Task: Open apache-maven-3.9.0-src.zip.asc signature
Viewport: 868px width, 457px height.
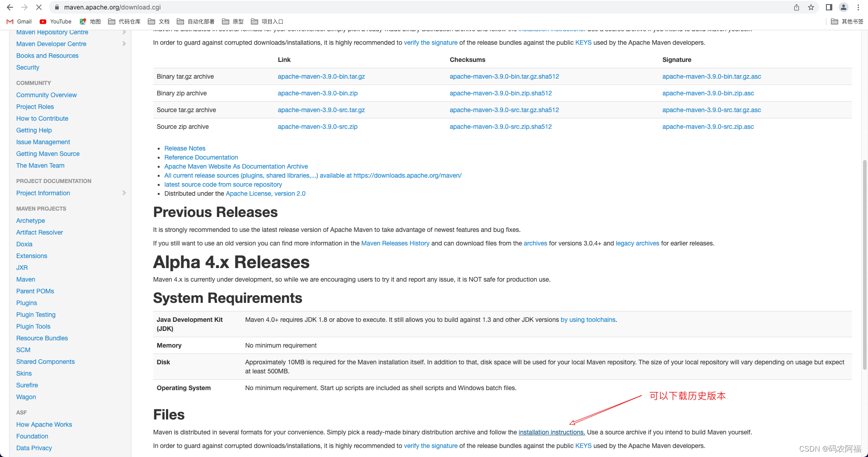Action: tap(708, 127)
